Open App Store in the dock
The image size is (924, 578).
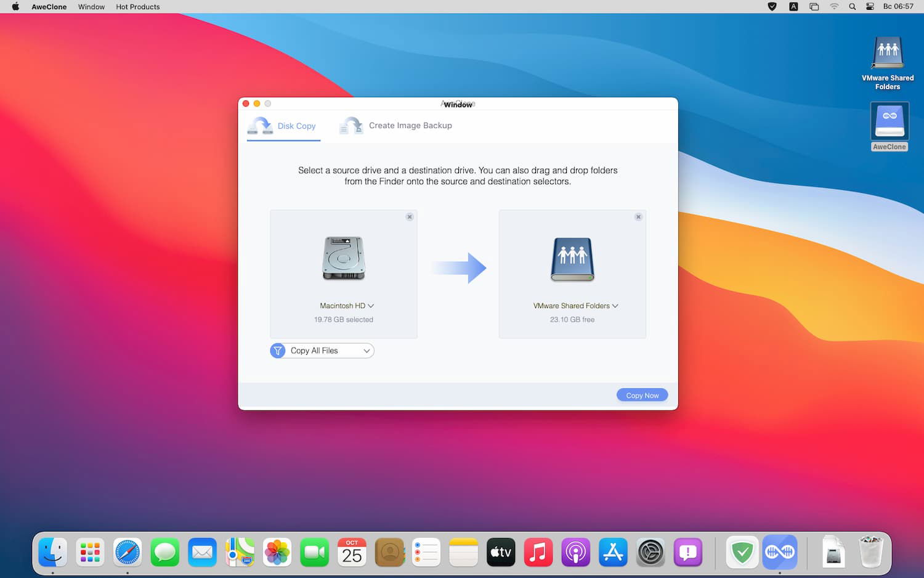[613, 552]
